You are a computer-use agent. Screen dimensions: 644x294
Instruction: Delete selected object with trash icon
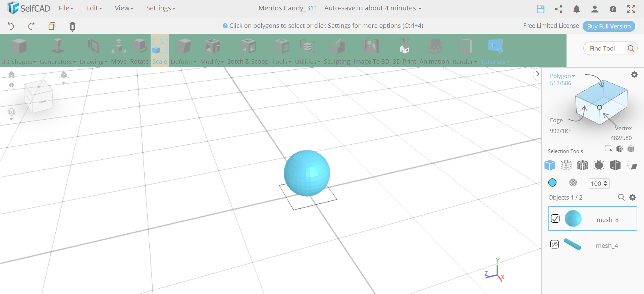click(x=72, y=26)
